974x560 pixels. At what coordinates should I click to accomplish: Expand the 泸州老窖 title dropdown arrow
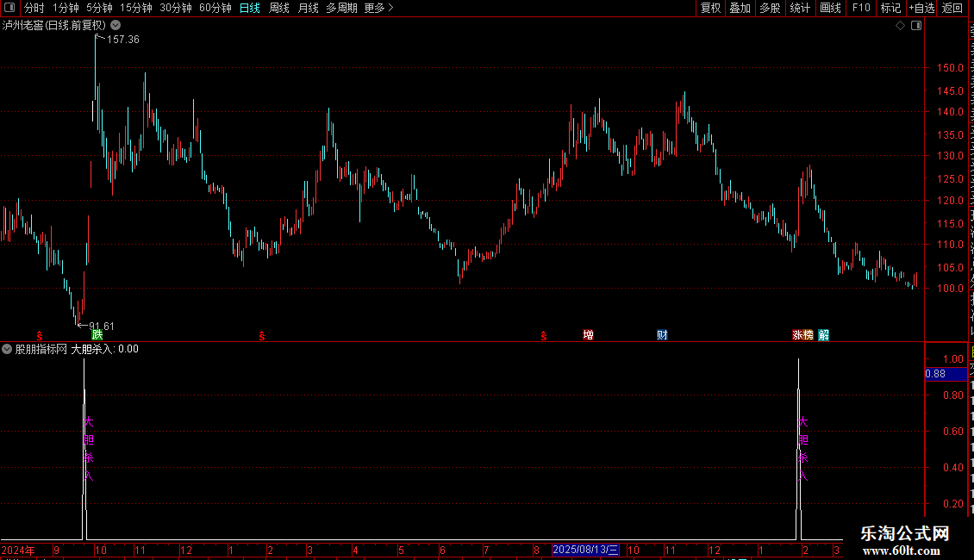click(116, 26)
